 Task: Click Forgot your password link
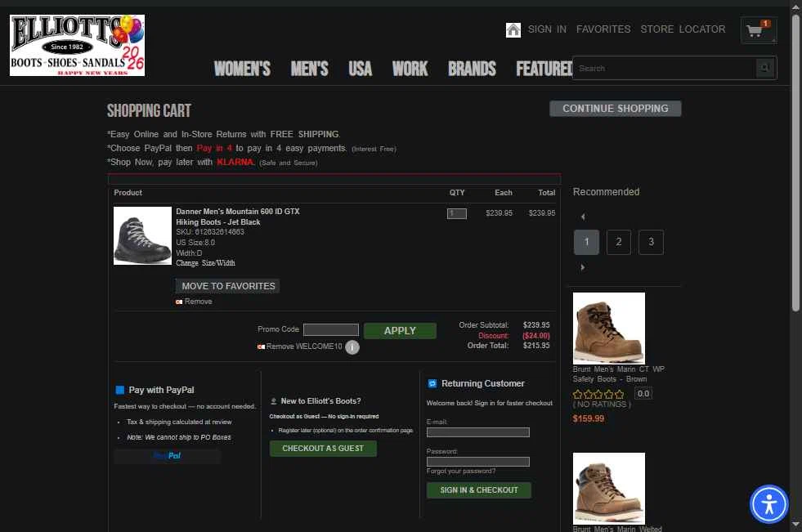tap(461, 471)
